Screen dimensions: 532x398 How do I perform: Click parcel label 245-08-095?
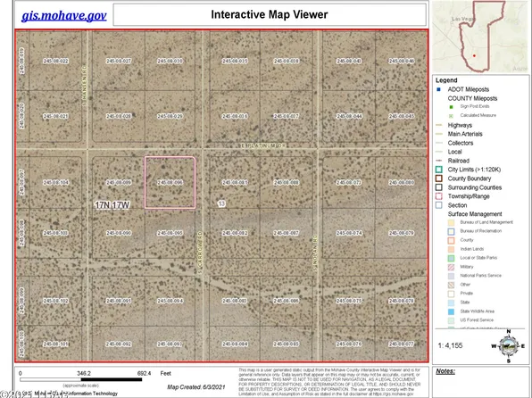pyautogui.click(x=170, y=233)
